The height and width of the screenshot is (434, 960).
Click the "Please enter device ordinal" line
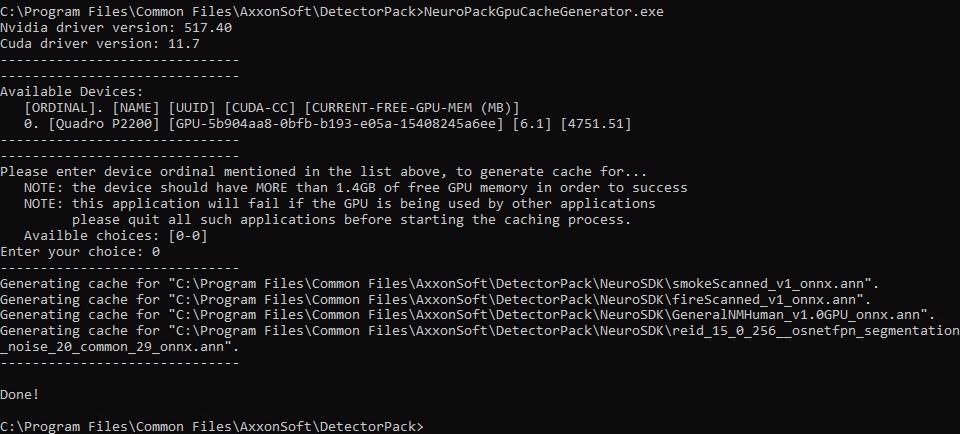tap(323, 172)
